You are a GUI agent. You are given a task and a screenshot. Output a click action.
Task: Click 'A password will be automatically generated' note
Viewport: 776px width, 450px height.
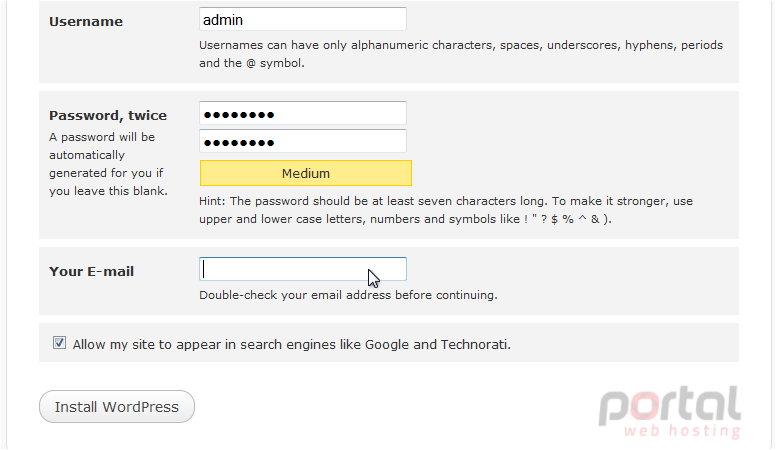[108, 164]
